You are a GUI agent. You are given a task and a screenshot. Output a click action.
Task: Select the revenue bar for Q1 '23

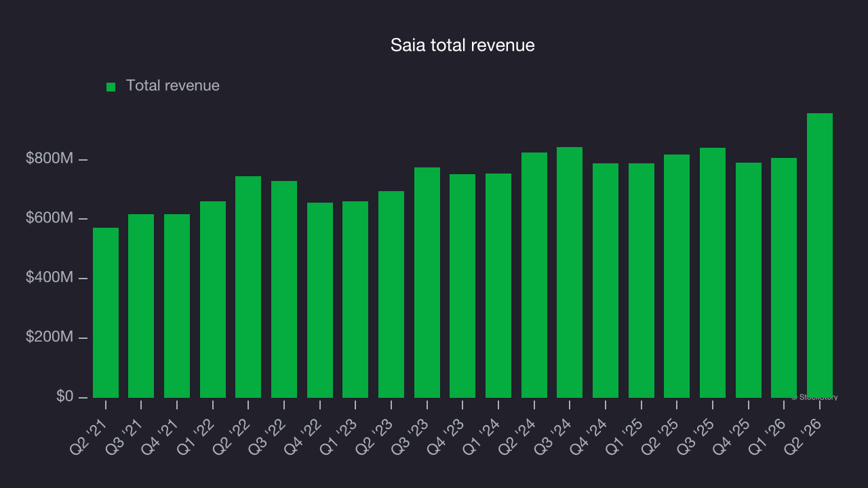[x=355, y=300]
